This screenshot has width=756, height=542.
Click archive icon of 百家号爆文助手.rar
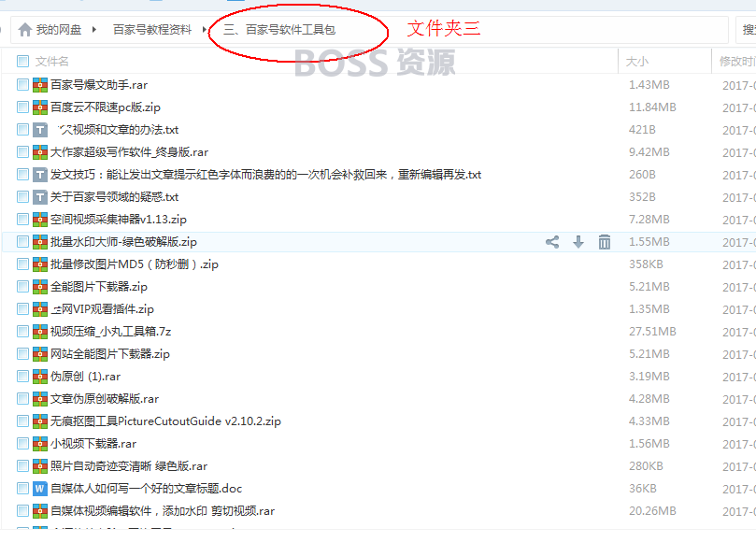coord(40,85)
